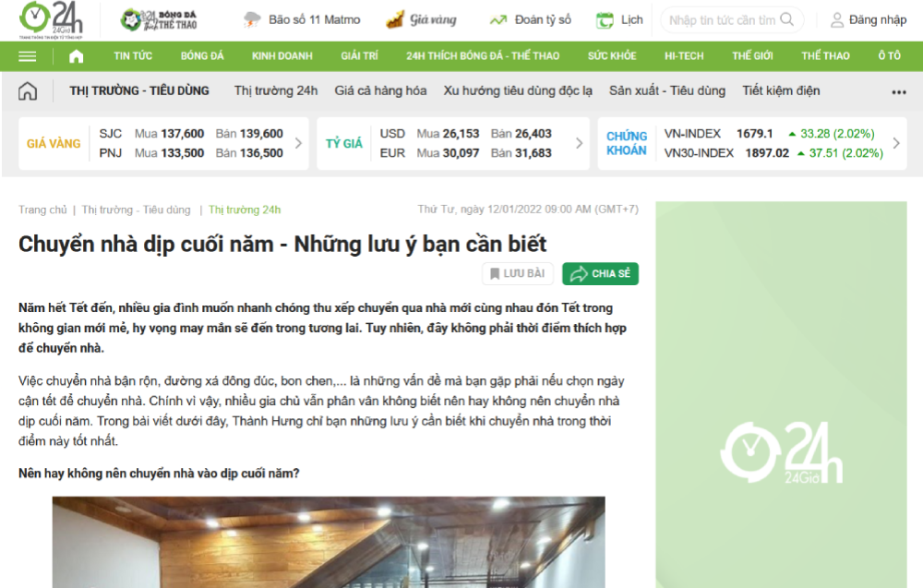Select SỨC KHỎE menu item

coord(611,56)
